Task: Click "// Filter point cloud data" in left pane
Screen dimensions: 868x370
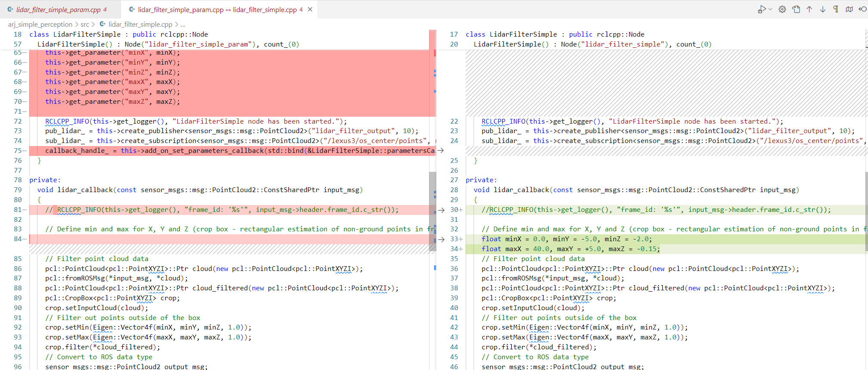Action: coord(97,259)
